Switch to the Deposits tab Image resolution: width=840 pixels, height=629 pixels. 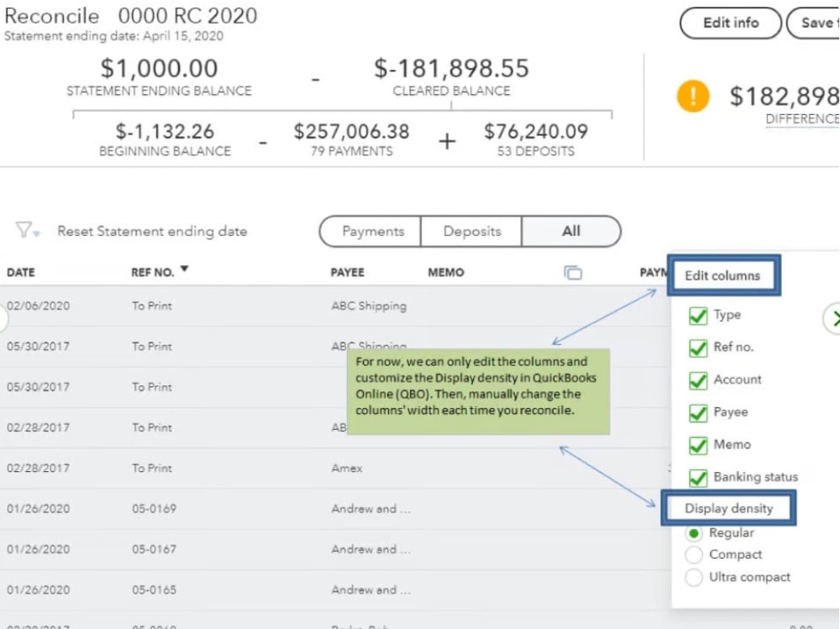(x=471, y=232)
